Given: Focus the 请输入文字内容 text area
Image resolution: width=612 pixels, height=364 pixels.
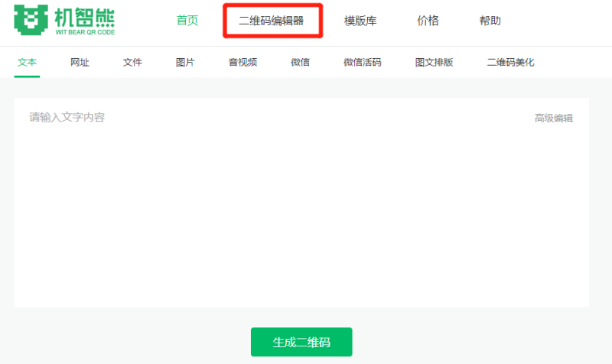Looking at the screenshot, I should [301, 203].
